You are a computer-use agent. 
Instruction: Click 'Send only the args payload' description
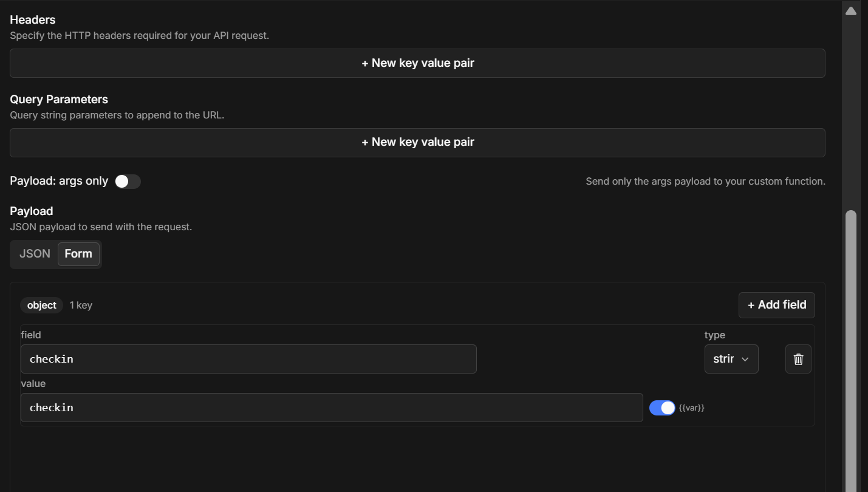point(705,181)
